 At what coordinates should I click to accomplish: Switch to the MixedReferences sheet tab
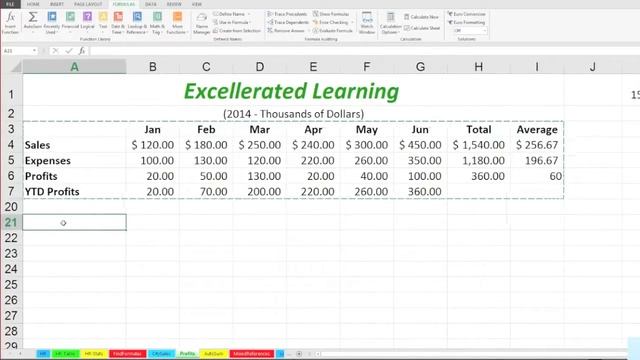click(251, 354)
